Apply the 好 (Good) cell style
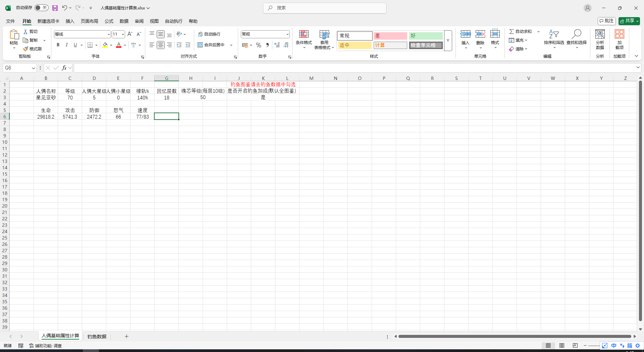The image size is (644, 352). (425, 36)
